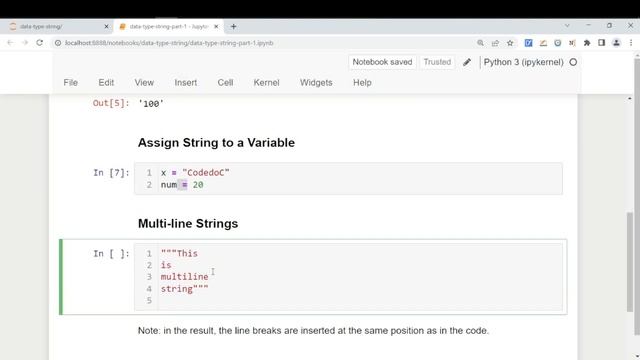Viewport: 640px width, 360px height.
Task: Click empty line 5 of the cell
Action: pos(359,300)
